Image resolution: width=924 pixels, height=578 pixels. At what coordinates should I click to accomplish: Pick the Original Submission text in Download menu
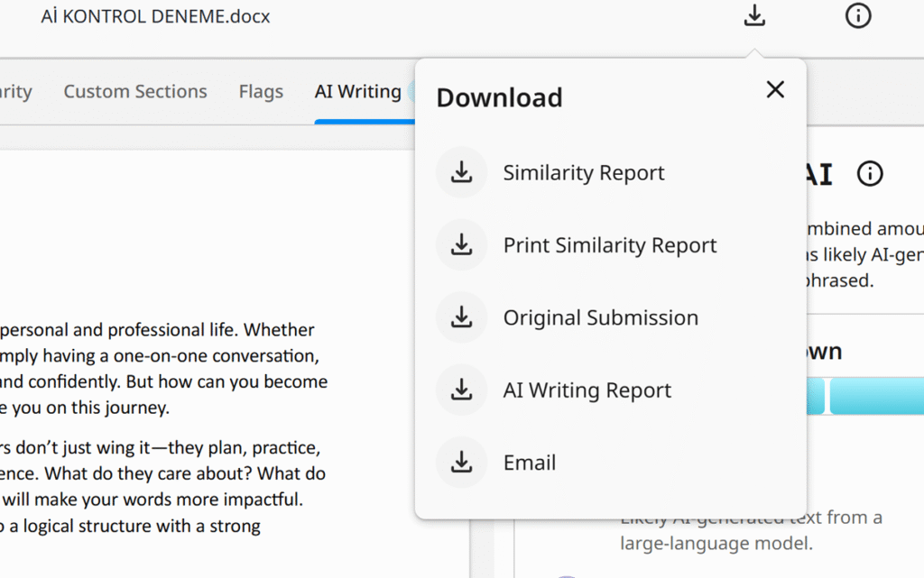[x=601, y=317]
